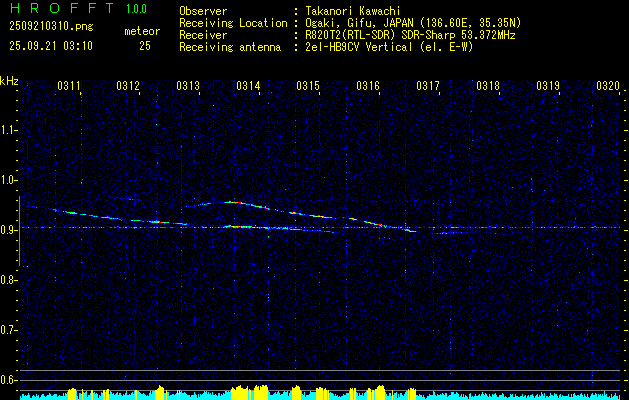629x400 pixels.
Task: Click the 1.1 kHz axis label
Action: point(8,130)
